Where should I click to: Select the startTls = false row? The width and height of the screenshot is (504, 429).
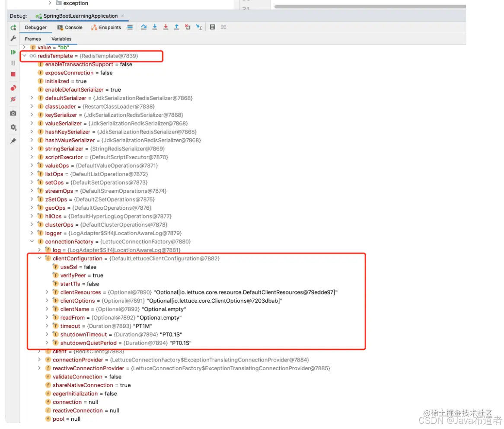[76, 284]
